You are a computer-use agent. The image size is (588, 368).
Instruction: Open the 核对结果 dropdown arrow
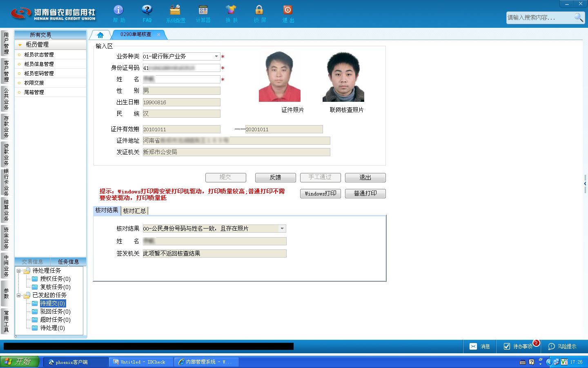(x=282, y=229)
